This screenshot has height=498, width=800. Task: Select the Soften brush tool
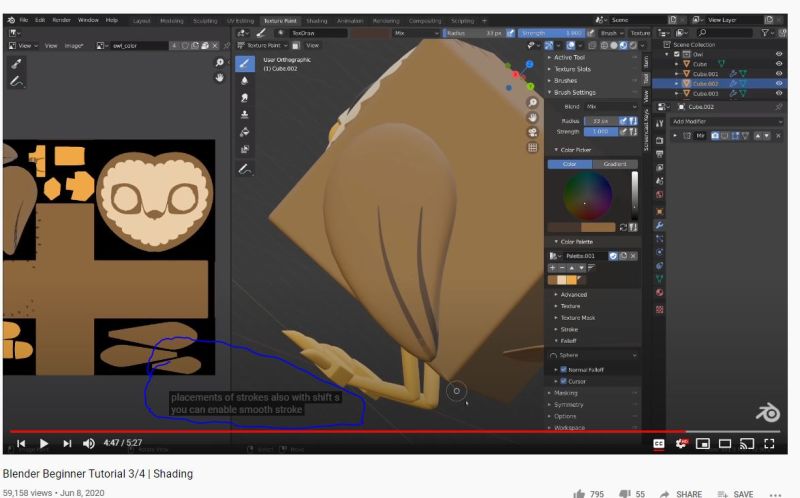244,81
